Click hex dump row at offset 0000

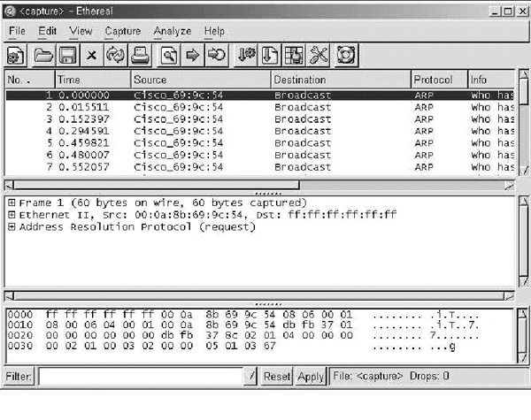243,315
